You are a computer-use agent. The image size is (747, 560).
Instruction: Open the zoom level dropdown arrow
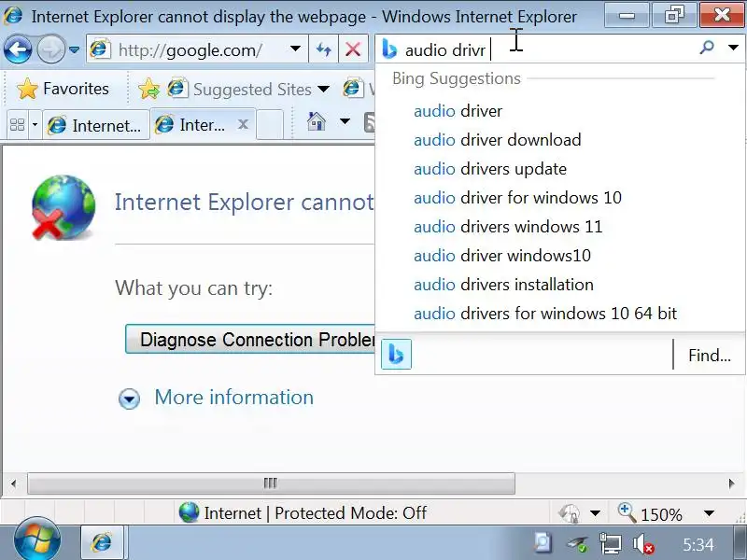tap(709, 513)
